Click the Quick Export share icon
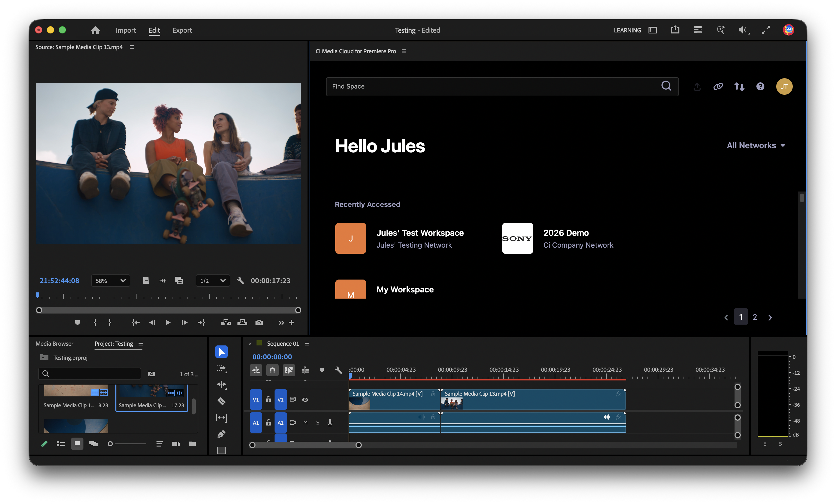836x504 pixels. pyautogui.click(x=675, y=30)
